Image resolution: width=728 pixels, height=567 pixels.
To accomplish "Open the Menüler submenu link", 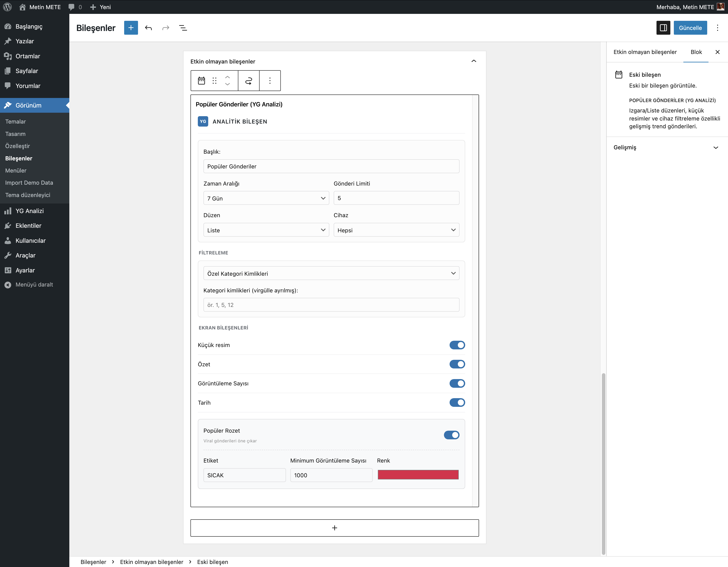I will [x=16, y=170].
